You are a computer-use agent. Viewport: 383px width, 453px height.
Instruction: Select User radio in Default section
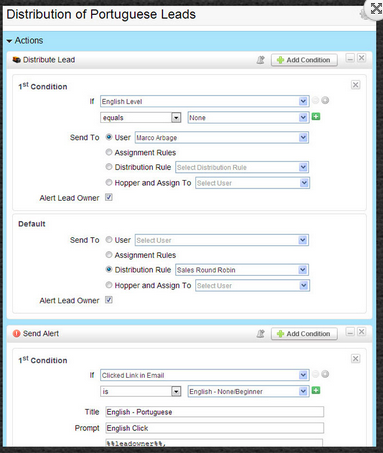tap(109, 240)
